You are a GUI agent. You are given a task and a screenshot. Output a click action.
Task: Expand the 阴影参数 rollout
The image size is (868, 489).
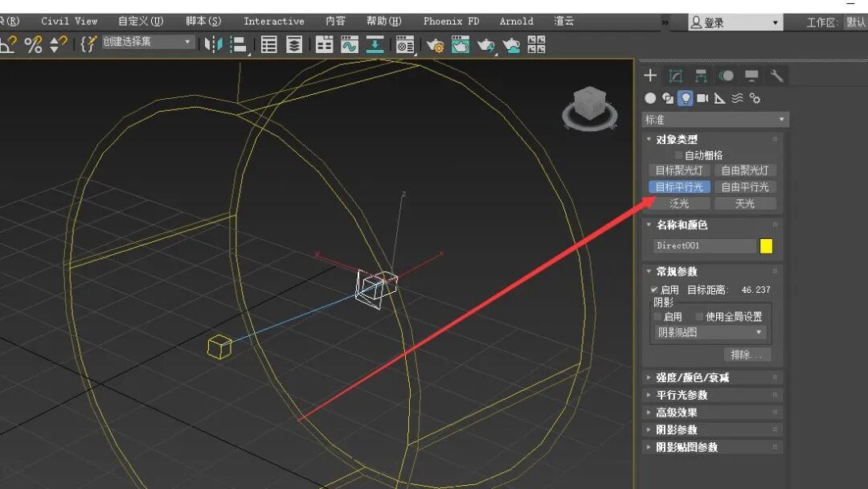712,429
